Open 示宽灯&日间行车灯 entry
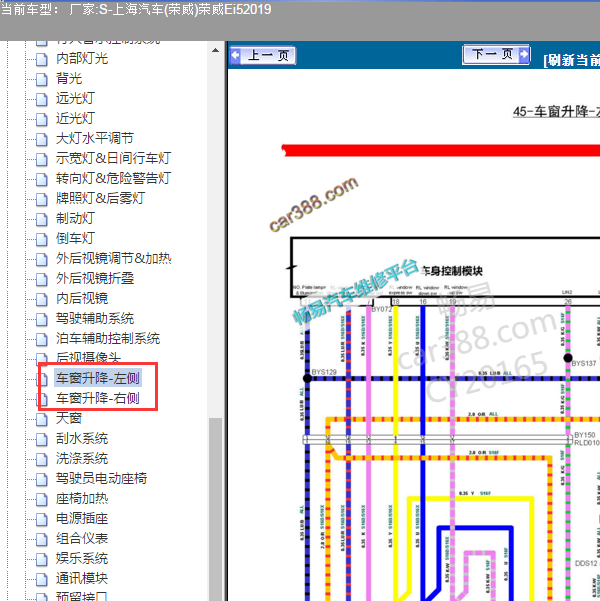The image size is (600, 601). 113,158
